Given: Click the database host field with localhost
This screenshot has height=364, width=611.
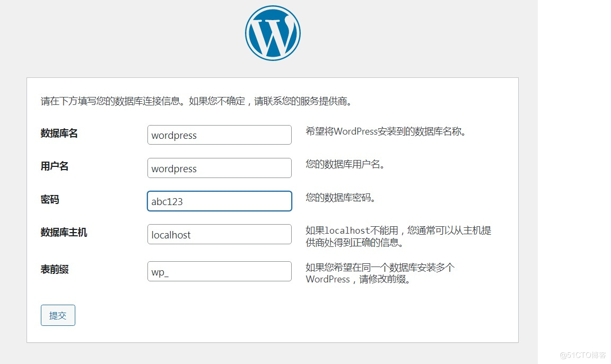Looking at the screenshot, I should (x=220, y=234).
